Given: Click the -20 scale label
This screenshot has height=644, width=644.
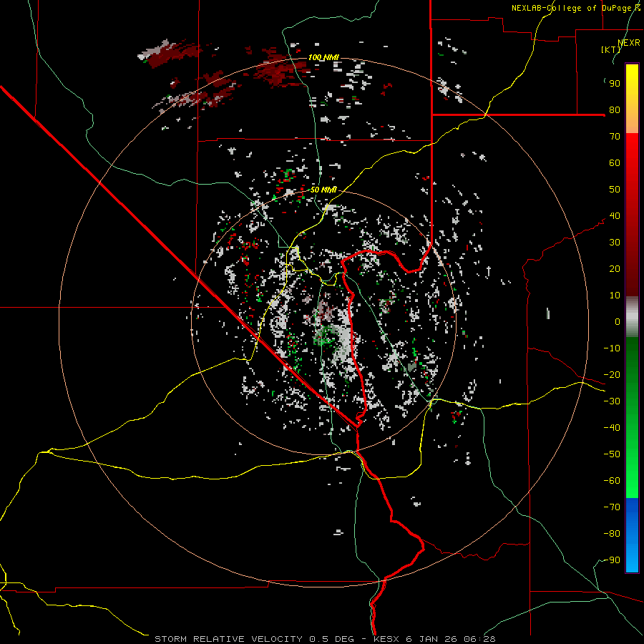Looking at the screenshot, I should [612, 375].
